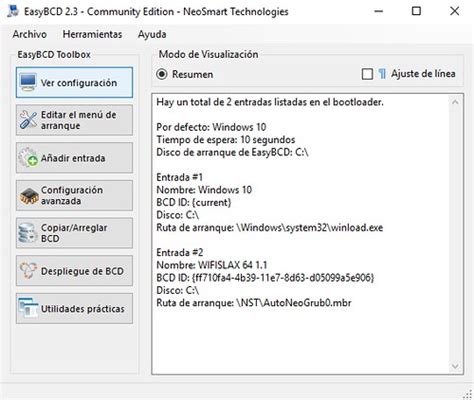Viewport: 474px width, 400px height.
Task: Click the scrollbar down arrow in summary pane
Action: click(455, 367)
